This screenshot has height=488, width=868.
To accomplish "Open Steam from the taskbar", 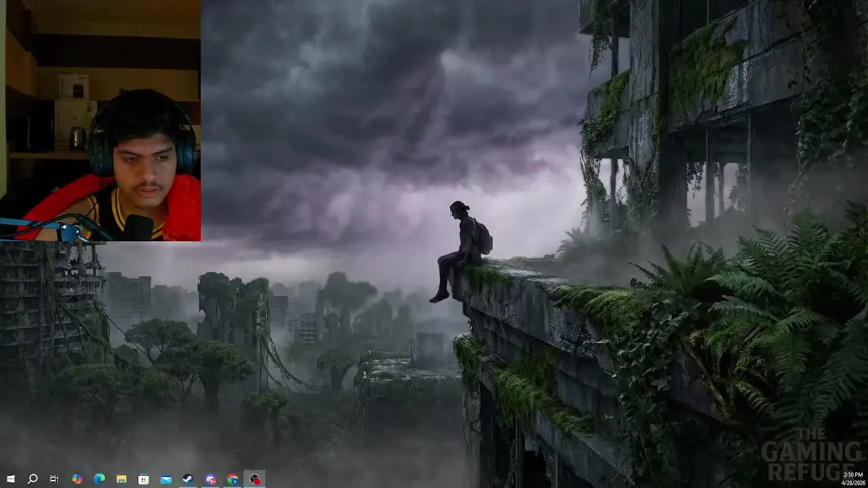I will [x=188, y=479].
